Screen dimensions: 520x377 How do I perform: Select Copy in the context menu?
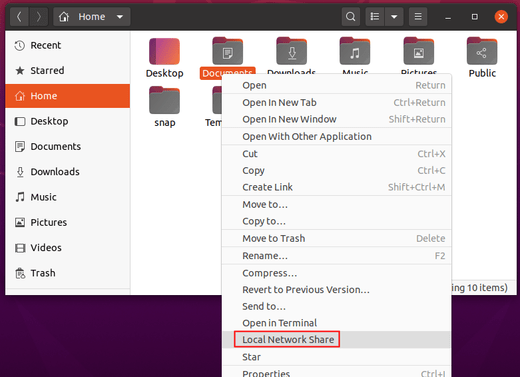337,171
